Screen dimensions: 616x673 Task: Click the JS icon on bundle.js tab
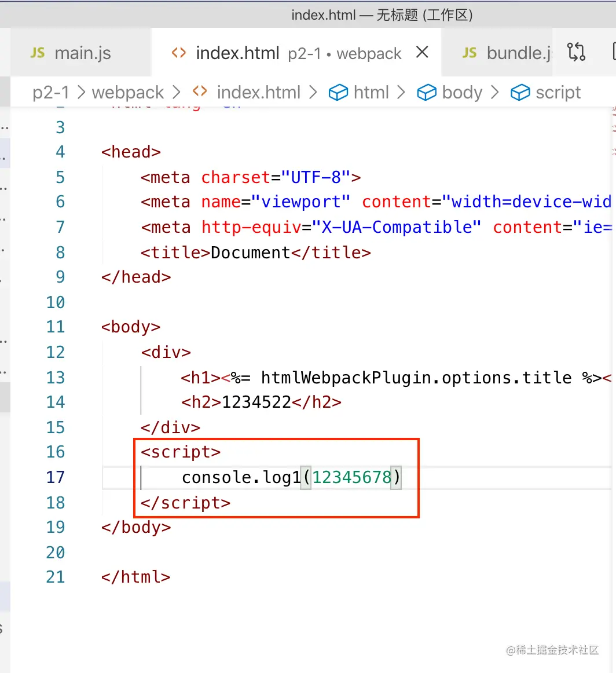coord(470,53)
